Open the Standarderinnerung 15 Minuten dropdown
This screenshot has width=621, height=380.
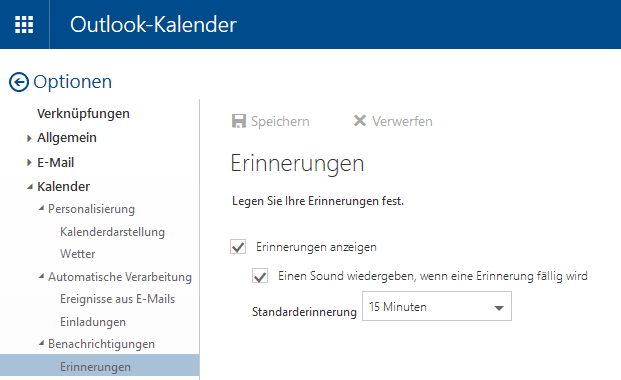pyautogui.click(x=437, y=306)
